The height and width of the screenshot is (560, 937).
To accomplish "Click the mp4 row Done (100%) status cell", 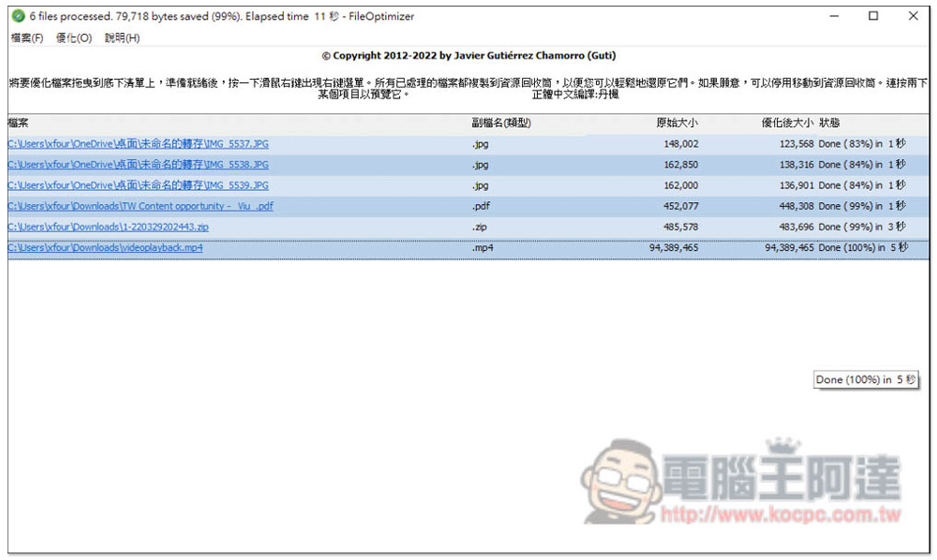I will pos(864,248).
